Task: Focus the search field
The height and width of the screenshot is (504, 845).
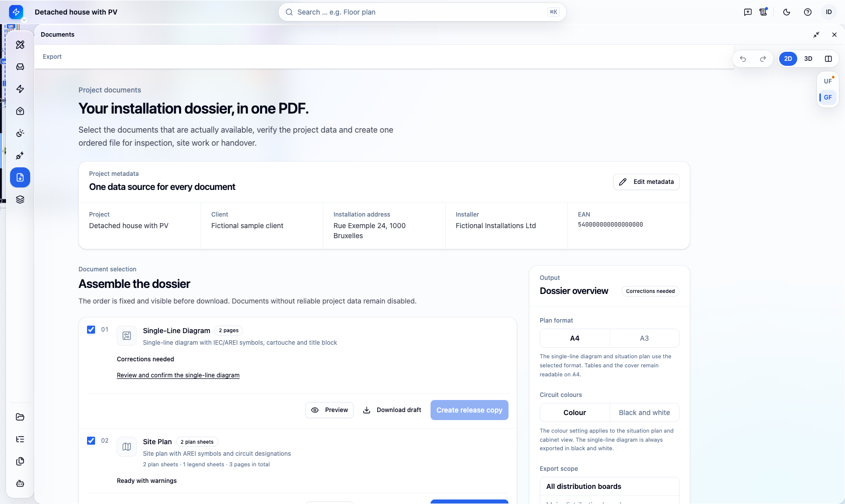Action: pyautogui.click(x=422, y=12)
